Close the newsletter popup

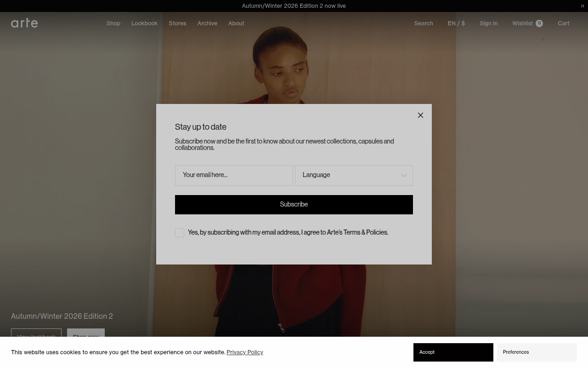pos(420,115)
